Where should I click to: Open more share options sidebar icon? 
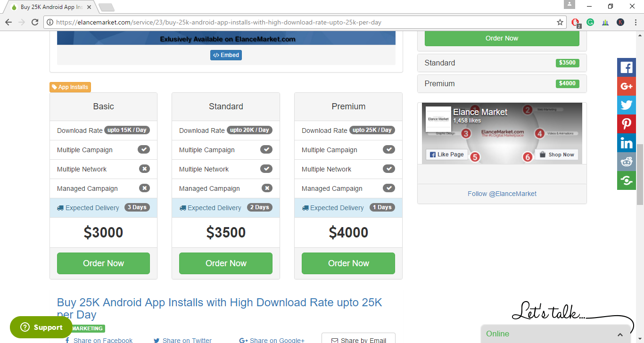click(627, 180)
